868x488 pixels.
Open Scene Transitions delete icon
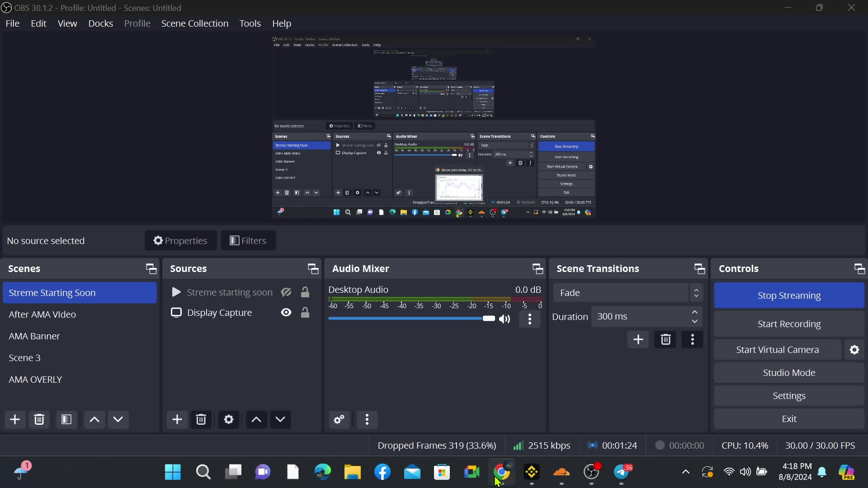coord(666,340)
